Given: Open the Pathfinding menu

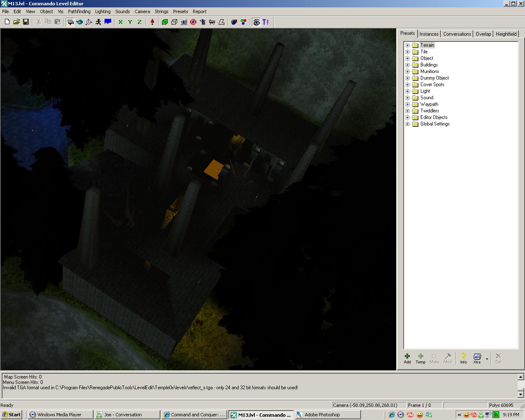Looking at the screenshot, I should click(x=79, y=11).
